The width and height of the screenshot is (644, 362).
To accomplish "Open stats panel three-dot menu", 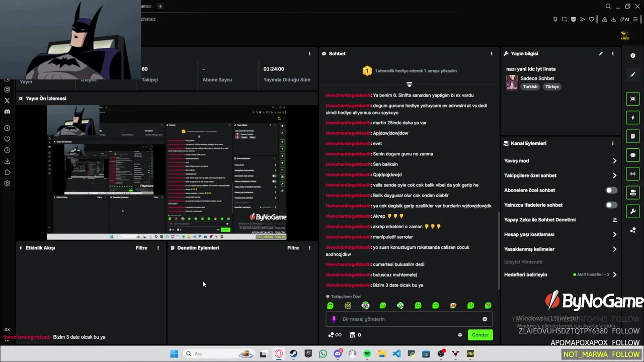I will (x=309, y=54).
